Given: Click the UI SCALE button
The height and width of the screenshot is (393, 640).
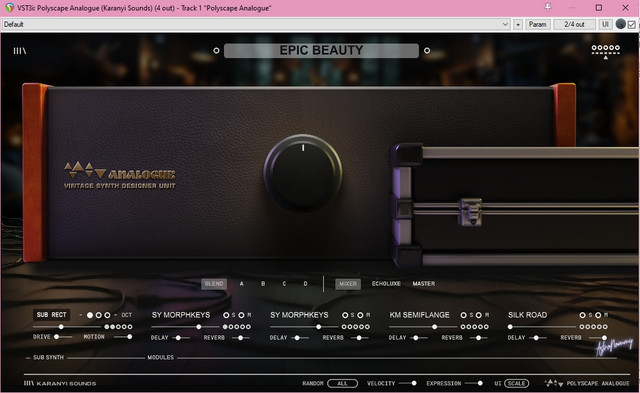Looking at the screenshot, I should point(516,383).
